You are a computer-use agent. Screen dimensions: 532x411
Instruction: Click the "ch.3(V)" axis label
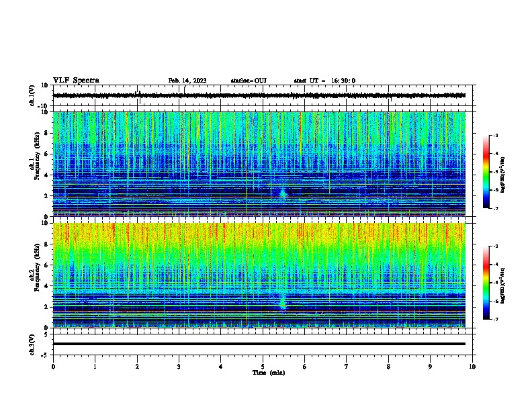click(32, 345)
